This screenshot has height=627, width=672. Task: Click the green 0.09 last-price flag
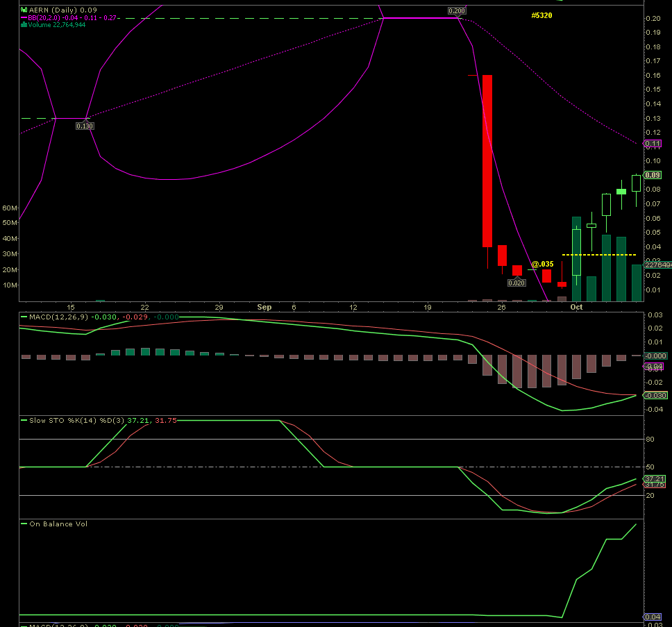click(x=653, y=175)
